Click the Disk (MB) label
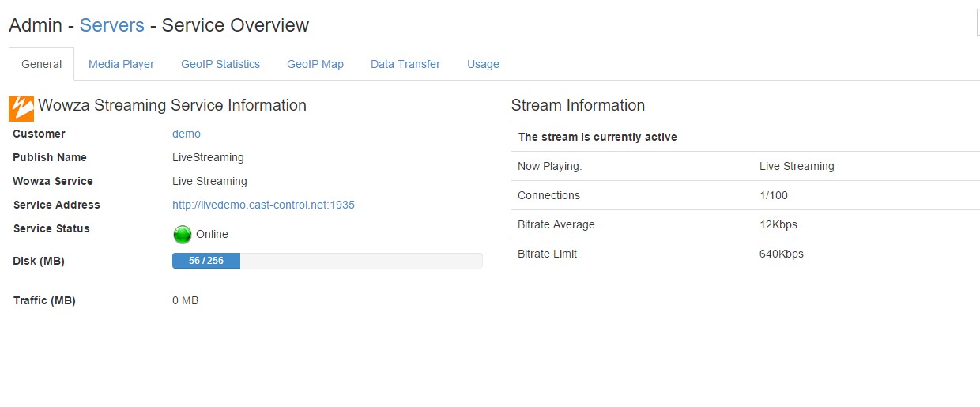This screenshot has width=980, height=407. (39, 261)
